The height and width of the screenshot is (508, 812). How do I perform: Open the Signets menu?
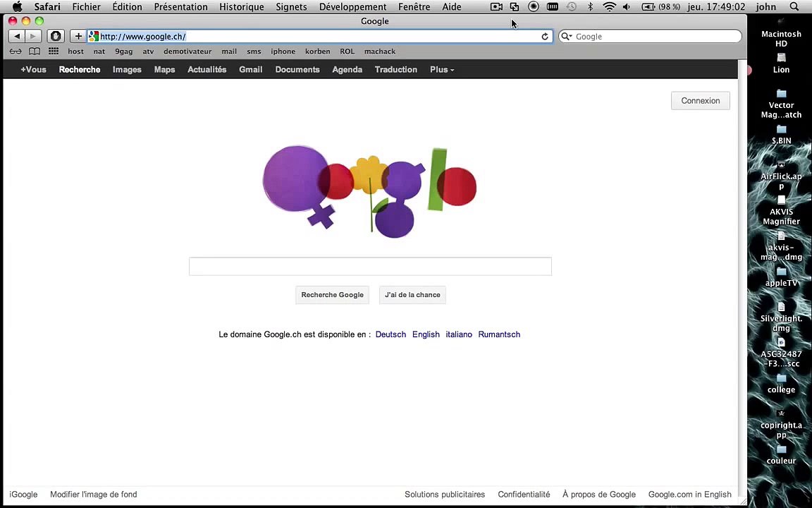coord(291,7)
